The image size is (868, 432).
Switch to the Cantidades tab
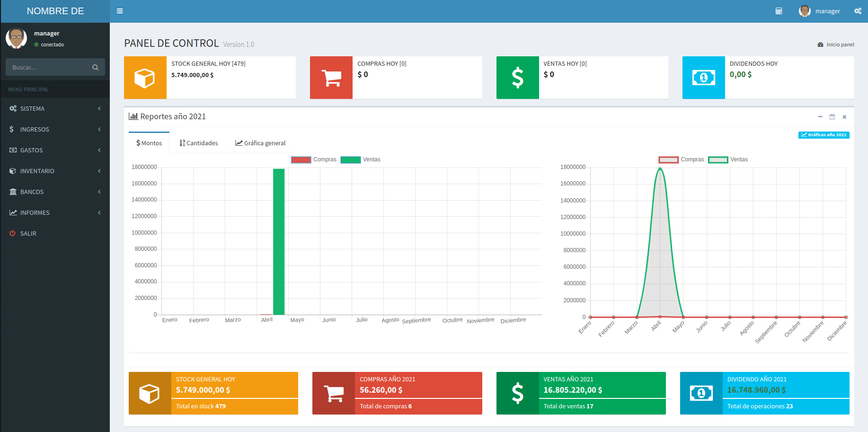[x=199, y=143]
